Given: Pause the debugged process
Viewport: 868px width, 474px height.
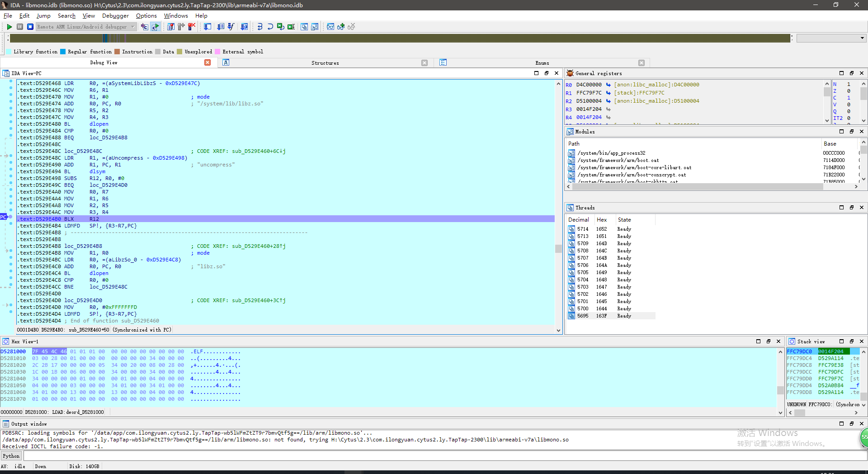Looking at the screenshot, I should [20, 27].
